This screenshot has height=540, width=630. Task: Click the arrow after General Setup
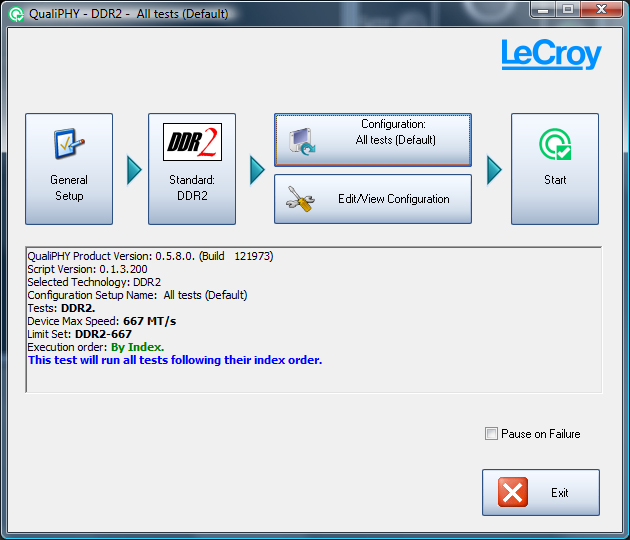pyautogui.click(x=134, y=170)
